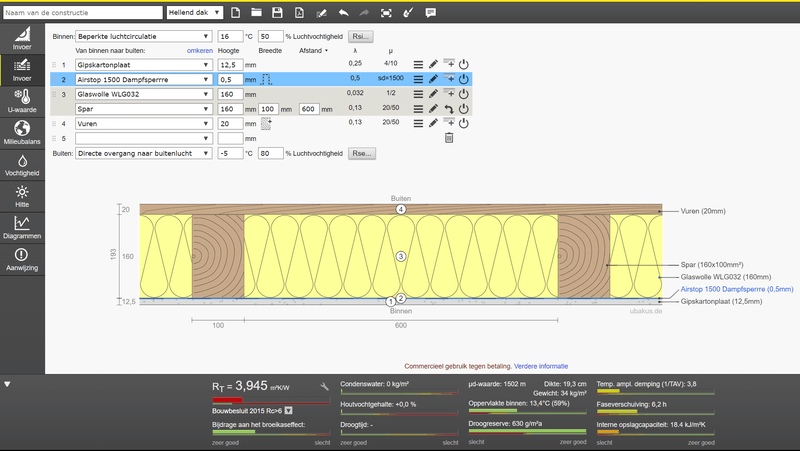Click the Spar spacing field showing 600
Image resolution: width=800 pixels, height=451 pixels.
[309, 109]
